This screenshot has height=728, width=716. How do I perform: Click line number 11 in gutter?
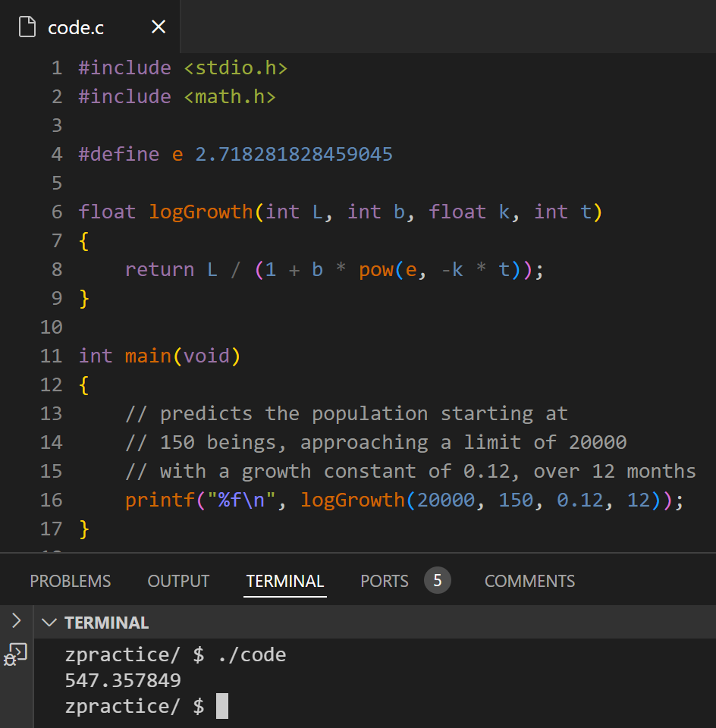point(51,356)
